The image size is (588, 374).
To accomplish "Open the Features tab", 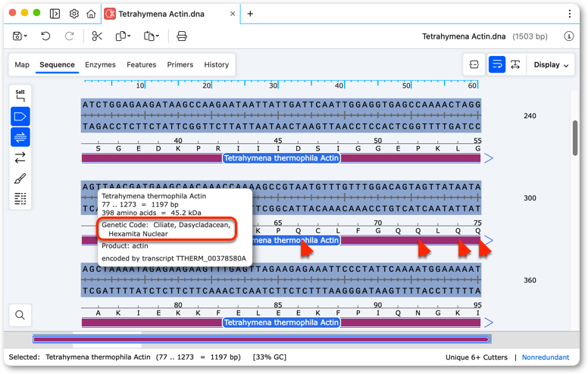I will [x=142, y=65].
